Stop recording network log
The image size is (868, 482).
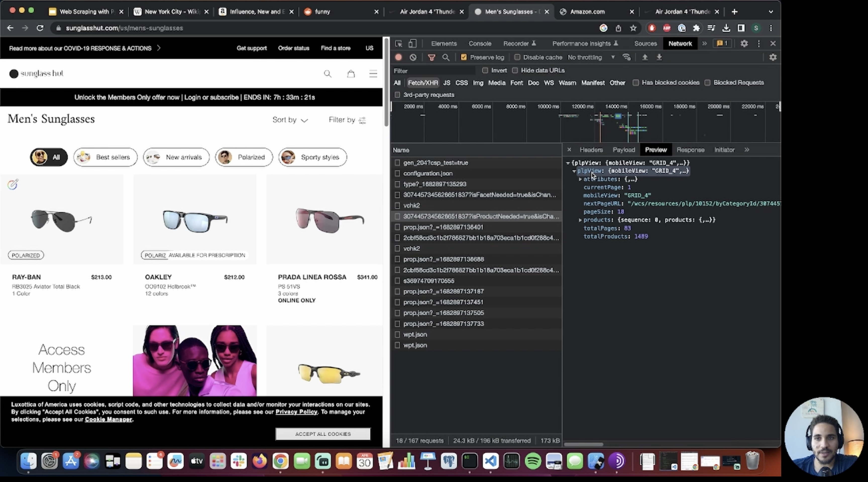[398, 57]
